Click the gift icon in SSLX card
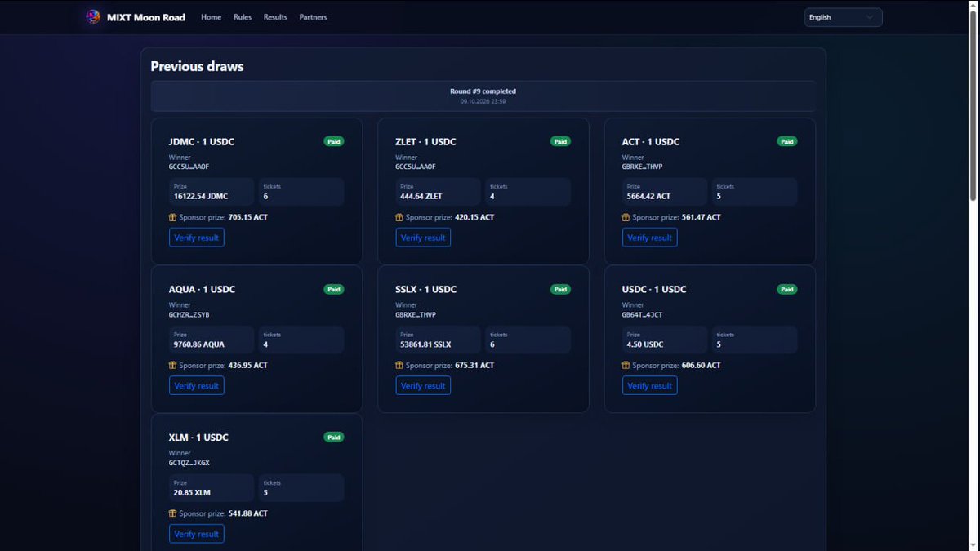Viewport: 980px width, 551px height. coord(399,365)
